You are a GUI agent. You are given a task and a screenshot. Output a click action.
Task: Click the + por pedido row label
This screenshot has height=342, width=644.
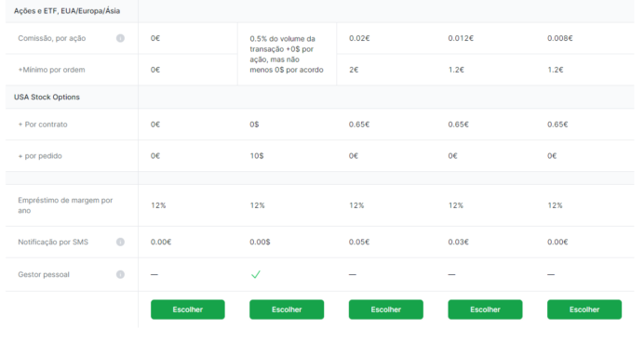tap(40, 156)
